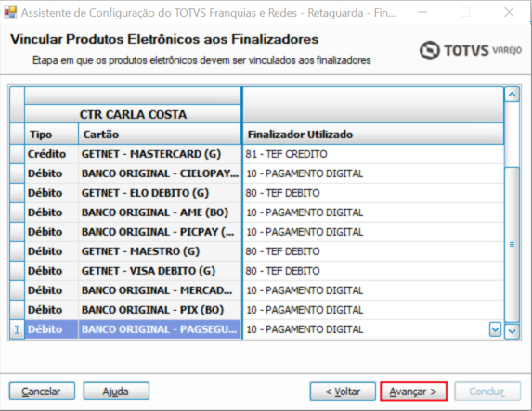Click the app icon in the title bar
The width and height of the screenshot is (532, 411).
pyautogui.click(x=10, y=12)
